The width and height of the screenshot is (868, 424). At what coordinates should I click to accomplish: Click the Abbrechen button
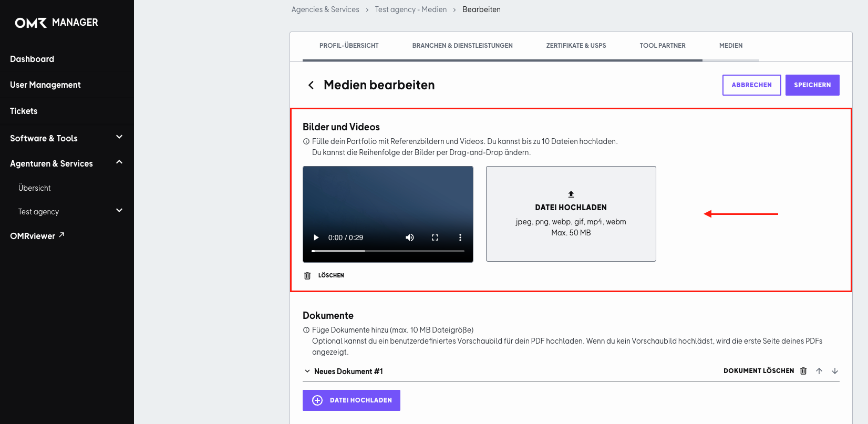point(752,85)
